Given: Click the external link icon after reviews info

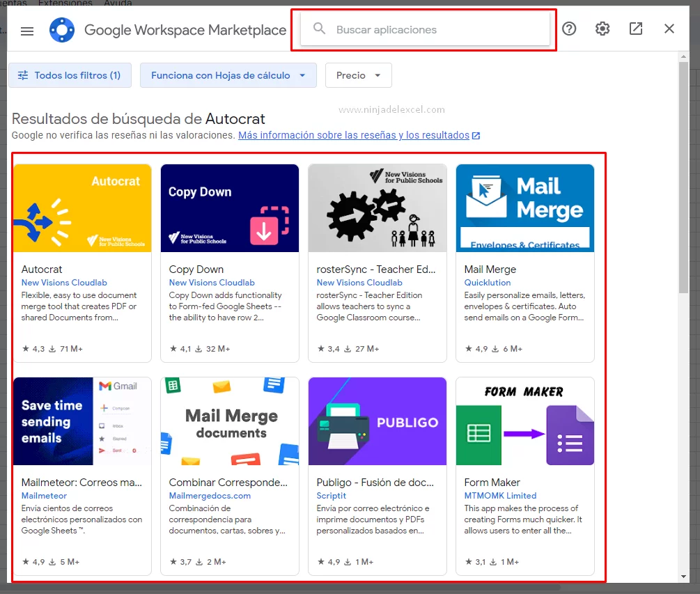Looking at the screenshot, I should [x=476, y=136].
